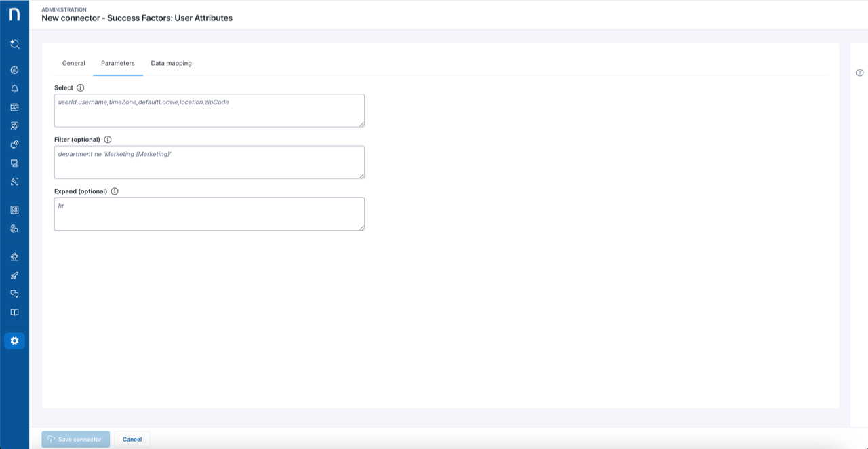868x449 pixels.
Task: Open the compass icon in the sidebar
Action: 14,70
